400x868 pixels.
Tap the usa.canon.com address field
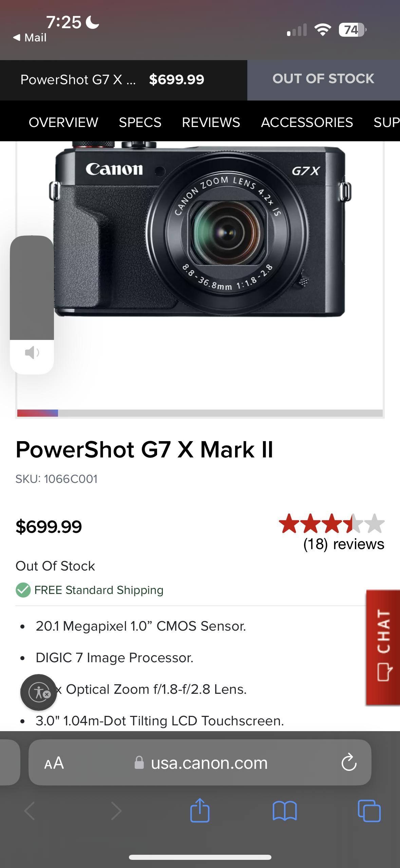[209, 763]
